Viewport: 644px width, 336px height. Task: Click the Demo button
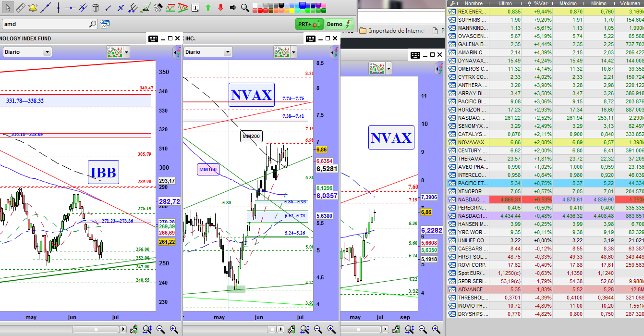(x=340, y=24)
